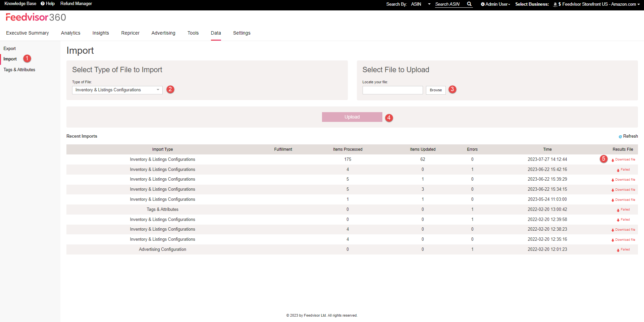Click the Amazon storefront logo icon
The width and height of the screenshot is (644, 322).
pyautogui.click(x=555, y=4)
